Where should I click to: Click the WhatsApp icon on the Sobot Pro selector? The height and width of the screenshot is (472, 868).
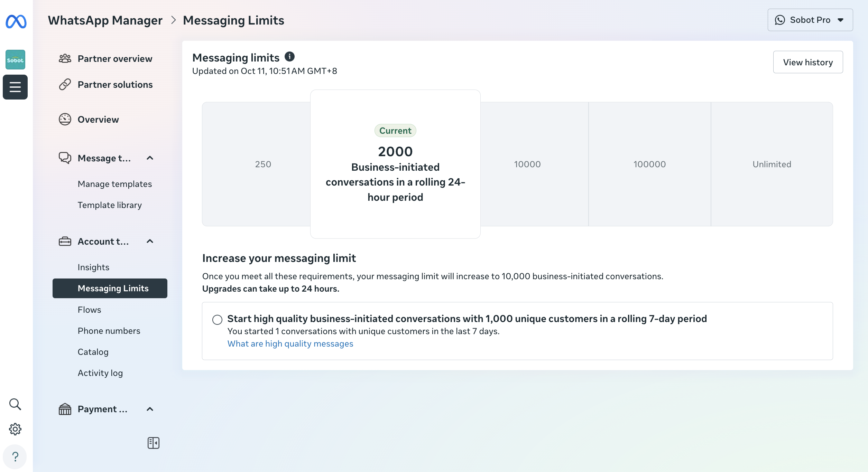pos(780,20)
